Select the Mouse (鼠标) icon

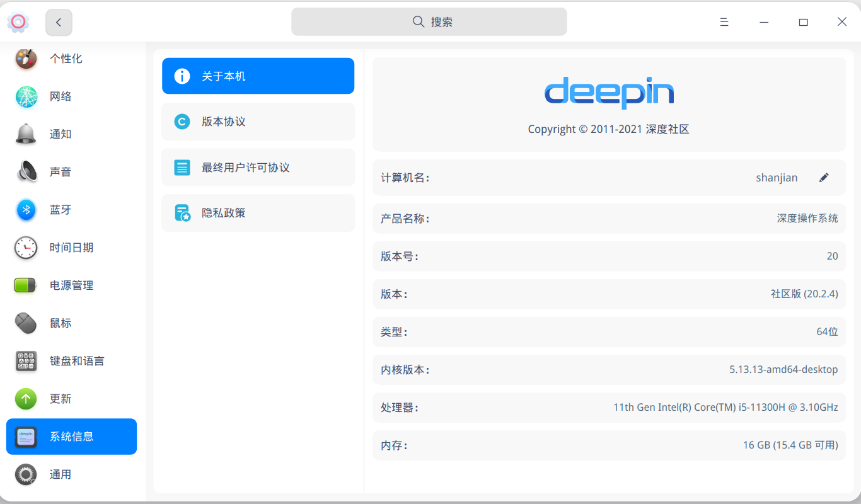[26, 323]
